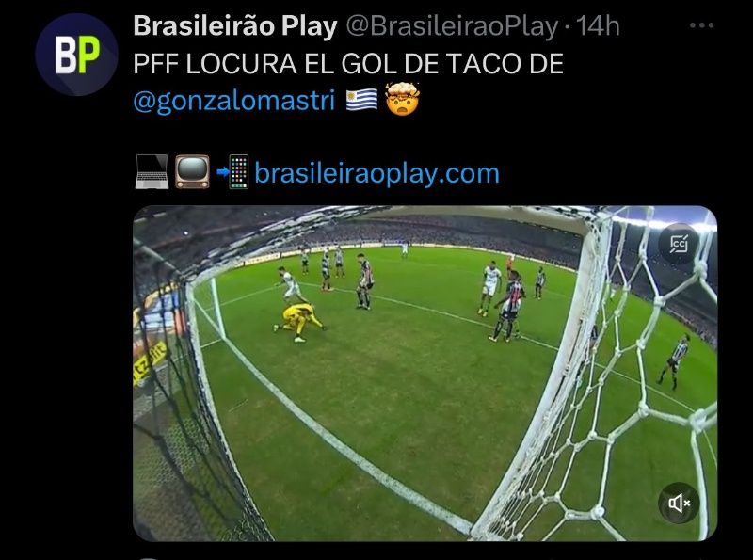
Task: Toggle closed captions on the video
Action: 679,244
